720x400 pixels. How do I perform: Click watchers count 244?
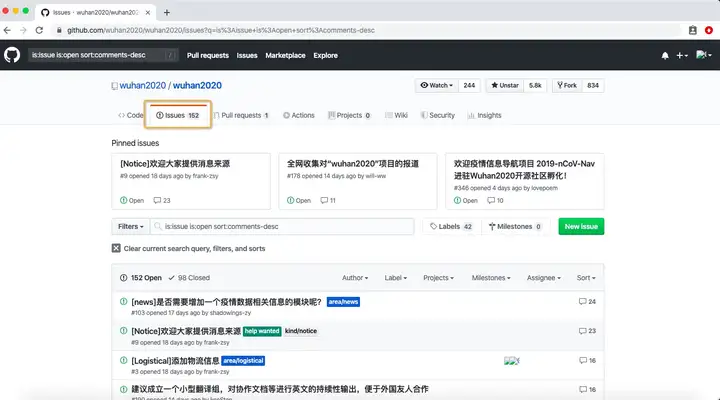click(x=469, y=85)
